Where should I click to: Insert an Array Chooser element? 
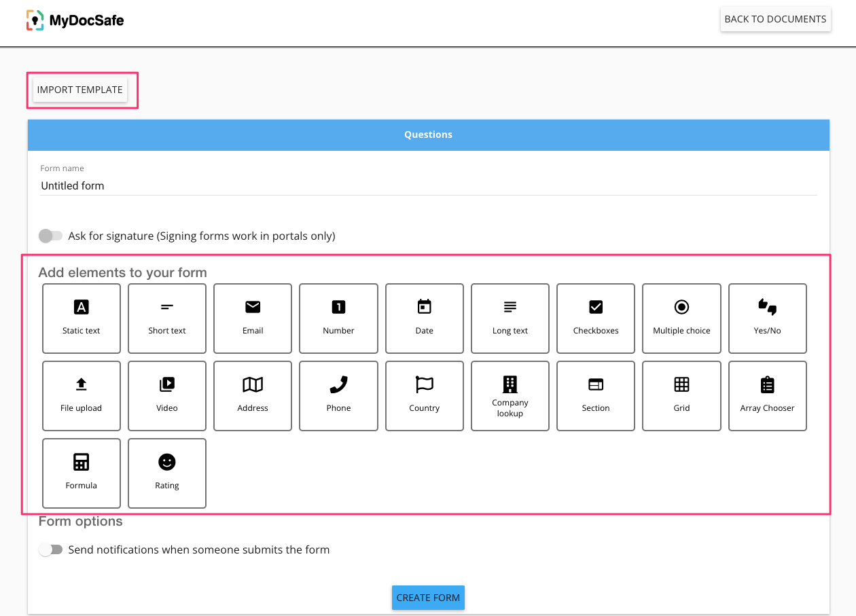point(768,395)
